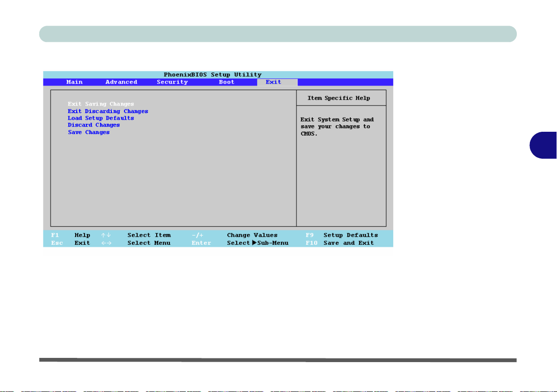Click the Help legend text
This screenshot has height=392, width=557.
[x=82, y=235]
